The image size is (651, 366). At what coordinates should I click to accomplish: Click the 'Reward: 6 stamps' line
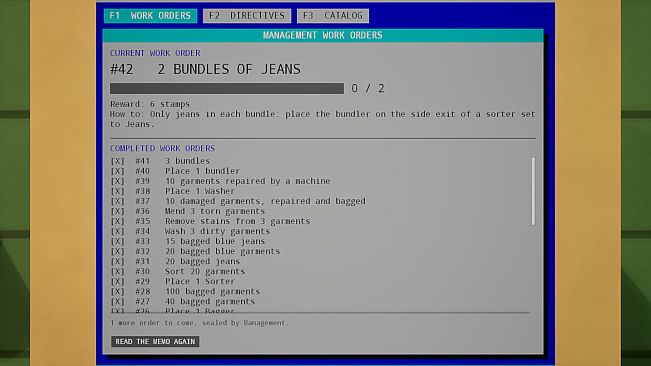click(x=150, y=104)
